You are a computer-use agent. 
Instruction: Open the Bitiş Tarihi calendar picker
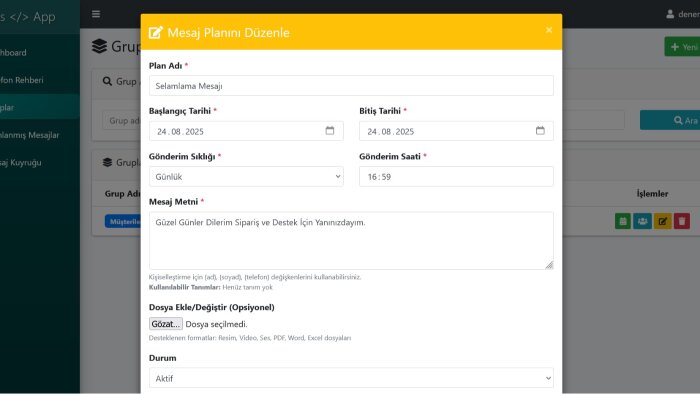coord(540,131)
